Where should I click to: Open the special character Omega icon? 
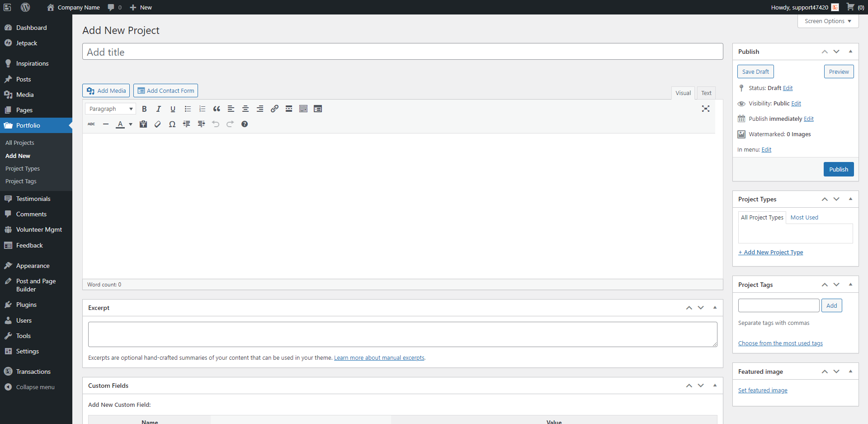172,124
